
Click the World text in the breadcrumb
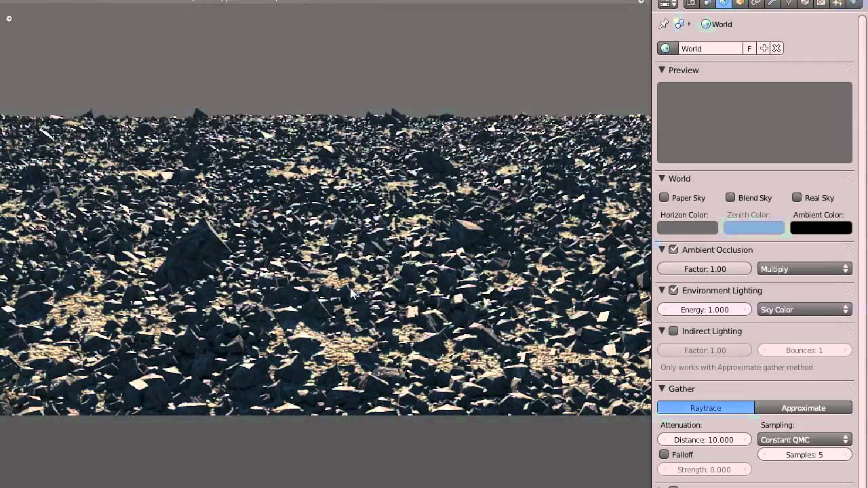[722, 24]
